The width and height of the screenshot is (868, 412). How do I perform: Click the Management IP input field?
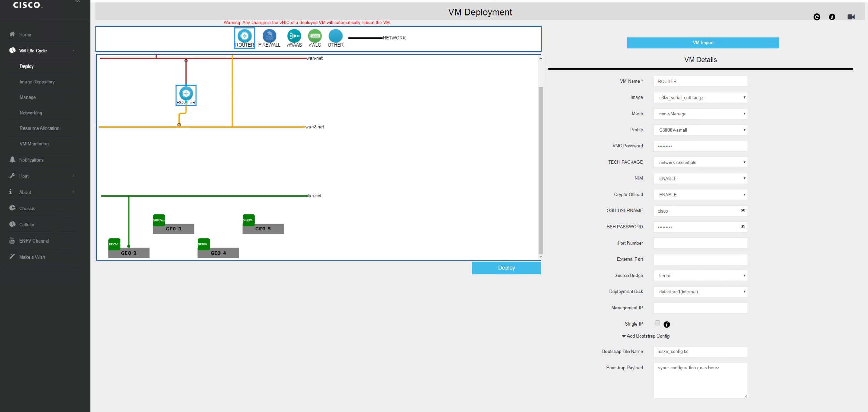click(x=700, y=308)
